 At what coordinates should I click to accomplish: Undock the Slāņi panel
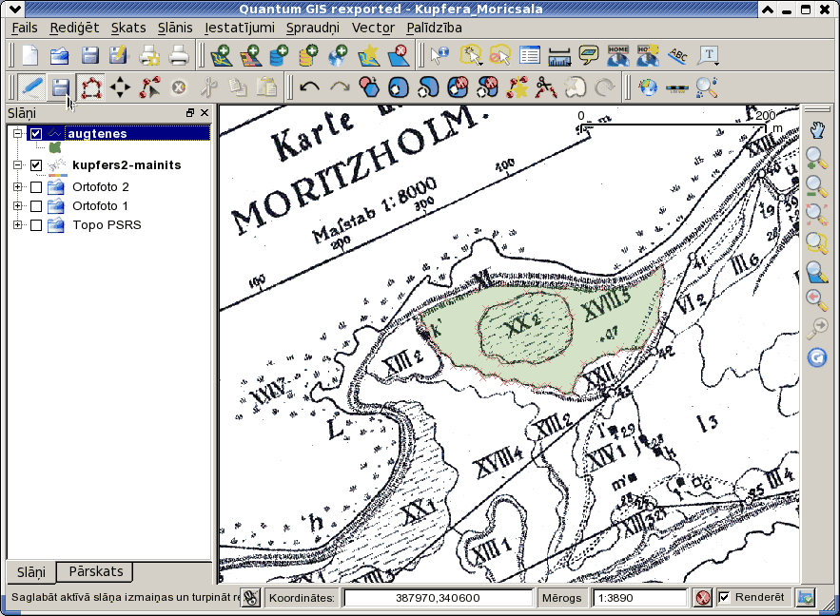(x=190, y=113)
